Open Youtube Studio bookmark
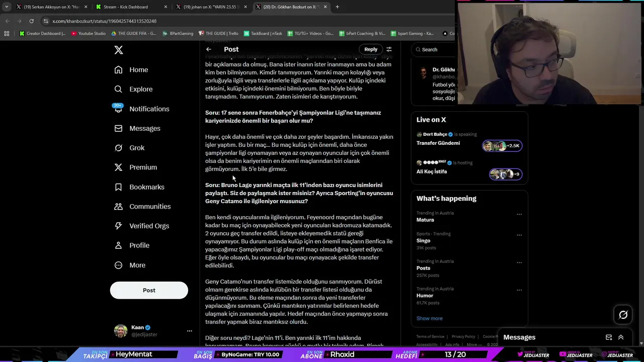This screenshot has width=644, height=362. (88, 34)
